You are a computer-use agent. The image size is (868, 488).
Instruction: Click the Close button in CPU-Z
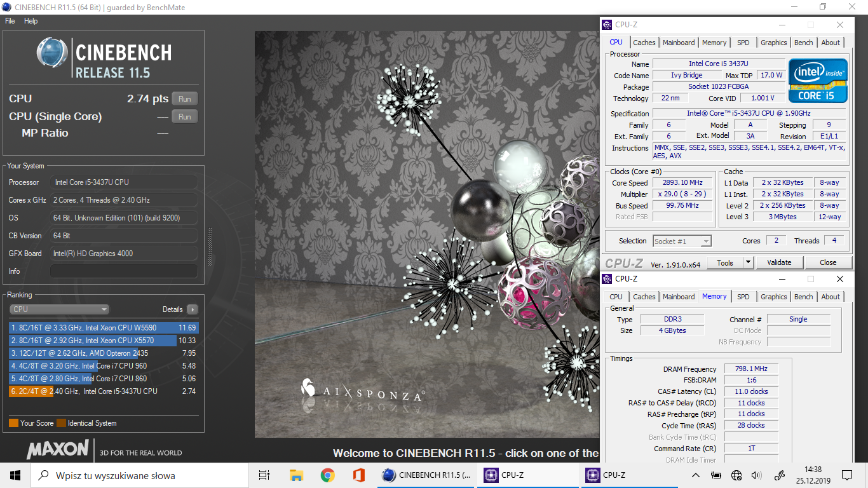(828, 262)
